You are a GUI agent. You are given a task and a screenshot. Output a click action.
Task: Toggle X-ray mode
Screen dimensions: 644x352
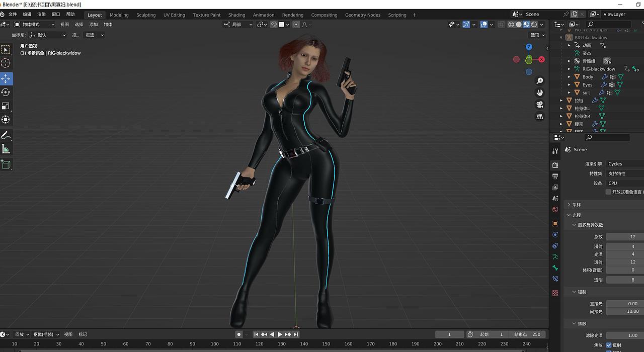tap(501, 24)
